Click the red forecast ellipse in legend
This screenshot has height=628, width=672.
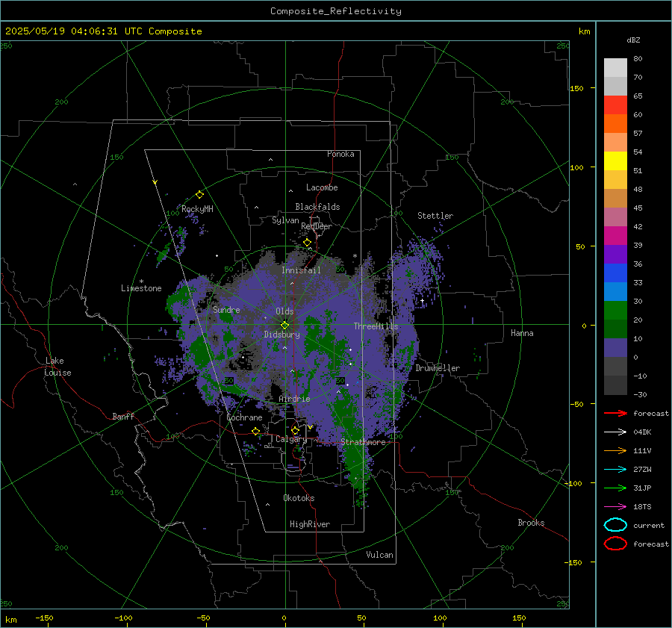coord(615,544)
